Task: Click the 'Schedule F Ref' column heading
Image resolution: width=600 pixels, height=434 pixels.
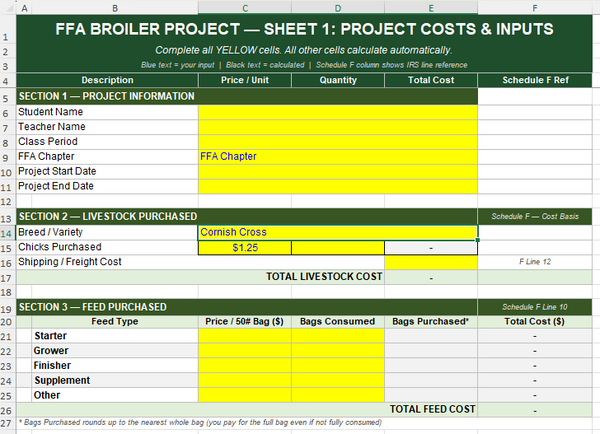Action: pyautogui.click(x=535, y=80)
